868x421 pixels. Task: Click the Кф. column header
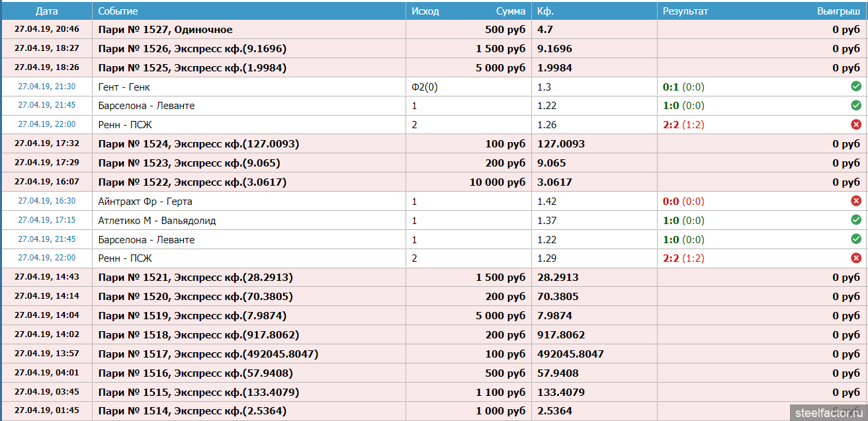[x=544, y=11]
